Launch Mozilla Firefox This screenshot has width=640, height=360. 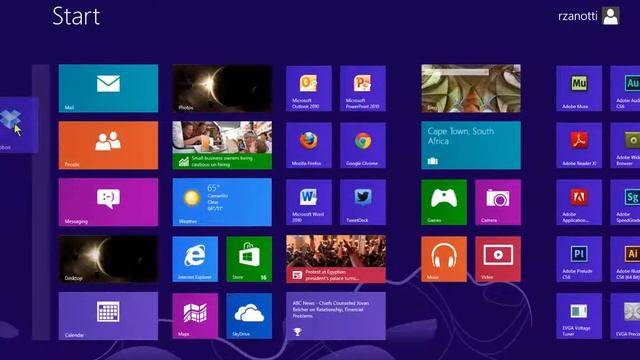309,145
